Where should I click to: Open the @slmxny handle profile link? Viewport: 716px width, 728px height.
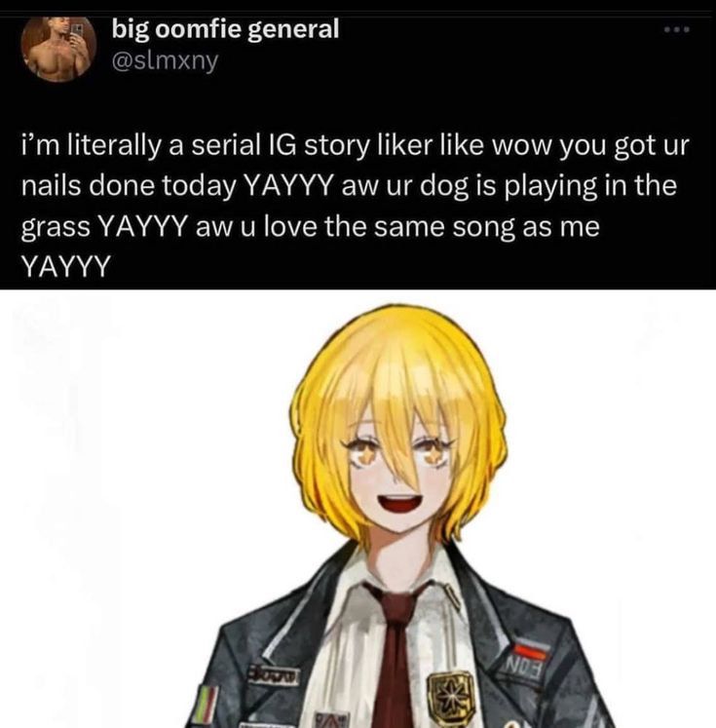click(165, 60)
